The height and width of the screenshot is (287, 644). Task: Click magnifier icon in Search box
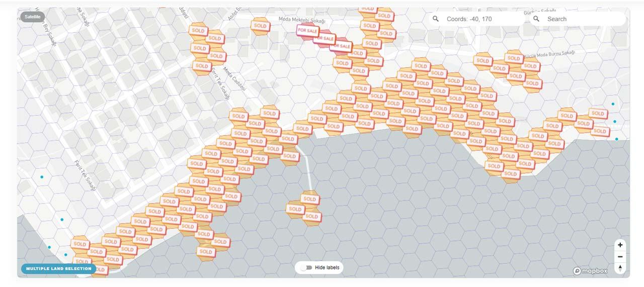point(536,19)
